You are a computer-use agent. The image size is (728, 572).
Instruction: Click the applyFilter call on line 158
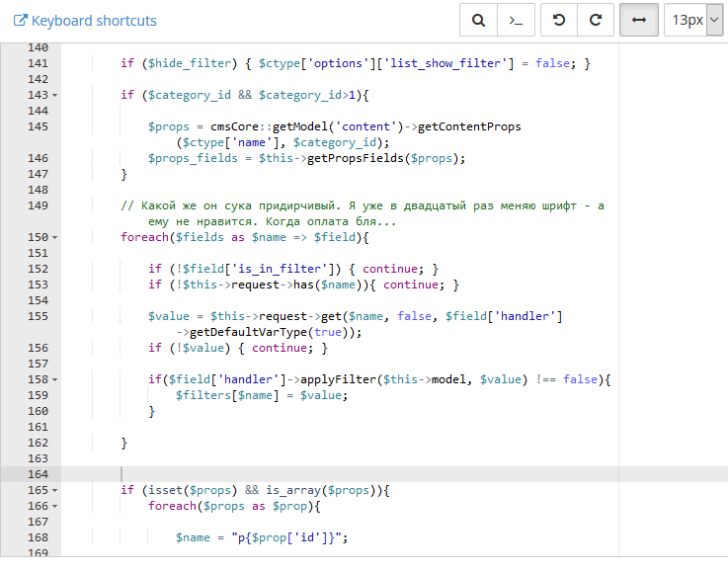pos(338,379)
